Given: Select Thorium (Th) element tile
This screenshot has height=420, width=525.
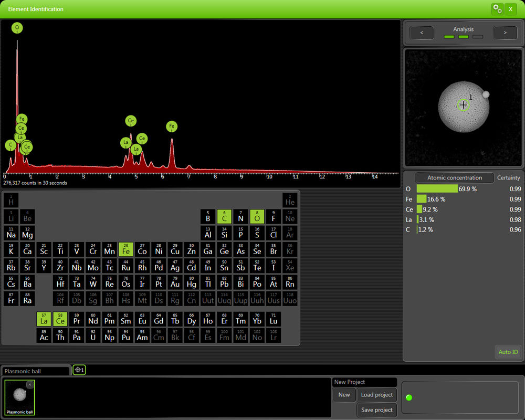Looking at the screenshot, I should pyautogui.click(x=60, y=335).
